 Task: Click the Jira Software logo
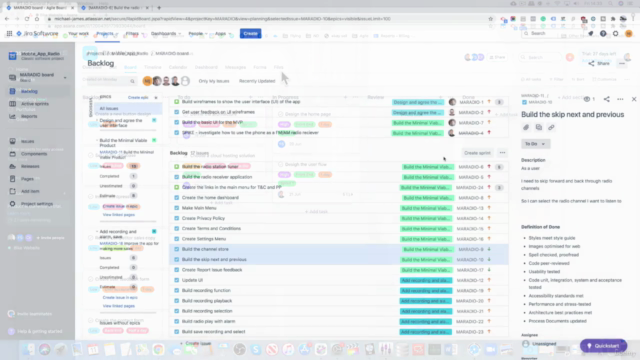[x=37, y=33]
